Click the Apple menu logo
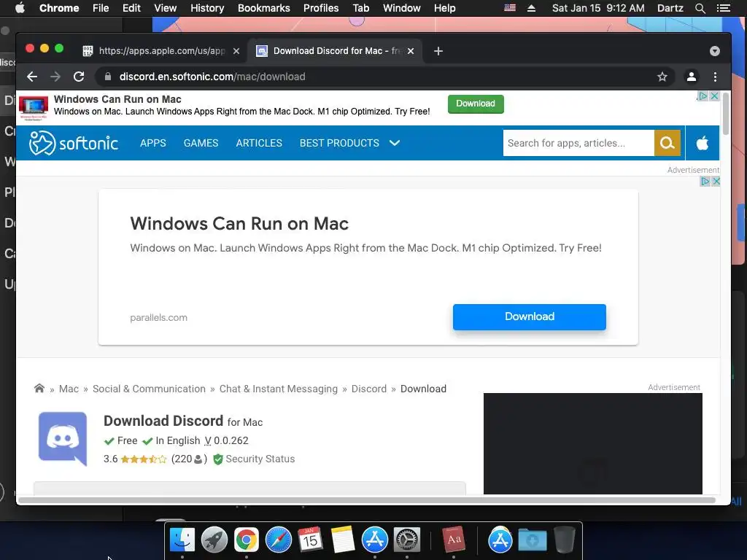 pyautogui.click(x=20, y=8)
